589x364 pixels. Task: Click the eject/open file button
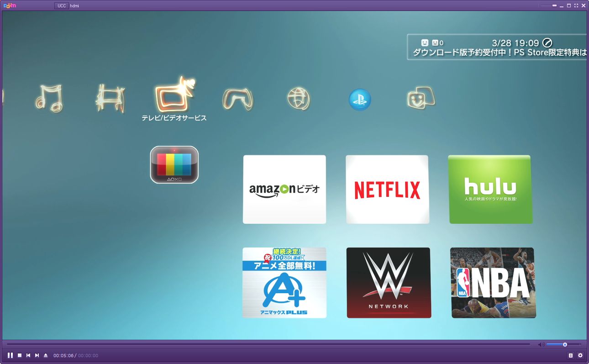46,355
